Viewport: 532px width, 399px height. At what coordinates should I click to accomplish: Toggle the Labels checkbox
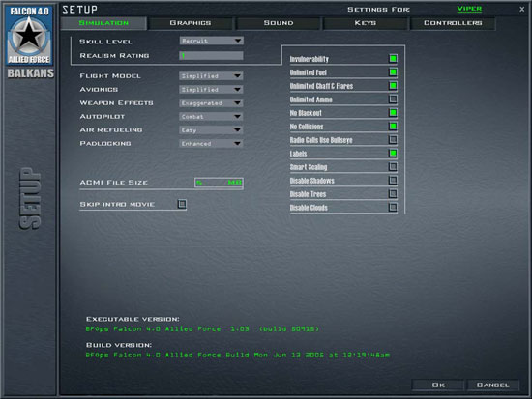coord(393,154)
